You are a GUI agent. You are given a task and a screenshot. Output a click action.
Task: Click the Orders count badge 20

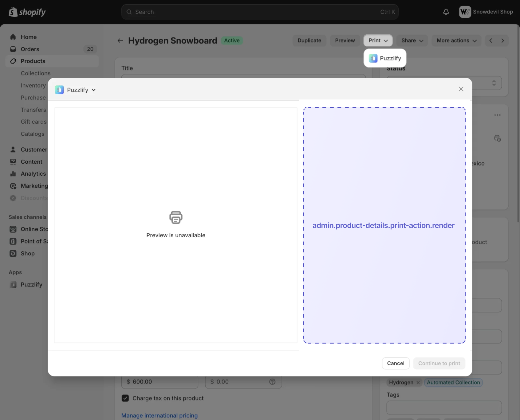(90, 49)
